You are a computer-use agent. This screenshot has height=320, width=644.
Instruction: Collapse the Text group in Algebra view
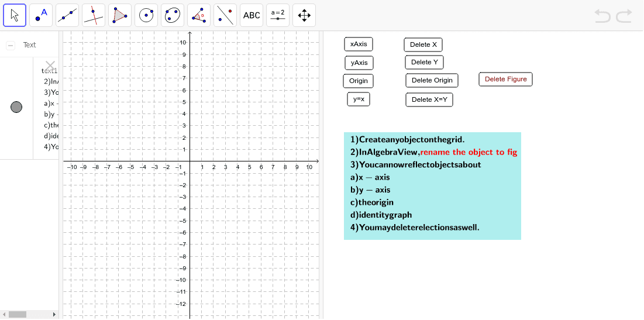[x=11, y=45]
